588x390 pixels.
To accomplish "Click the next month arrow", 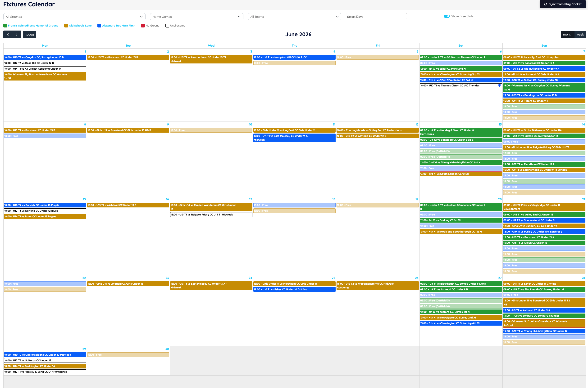I will pos(16,34).
